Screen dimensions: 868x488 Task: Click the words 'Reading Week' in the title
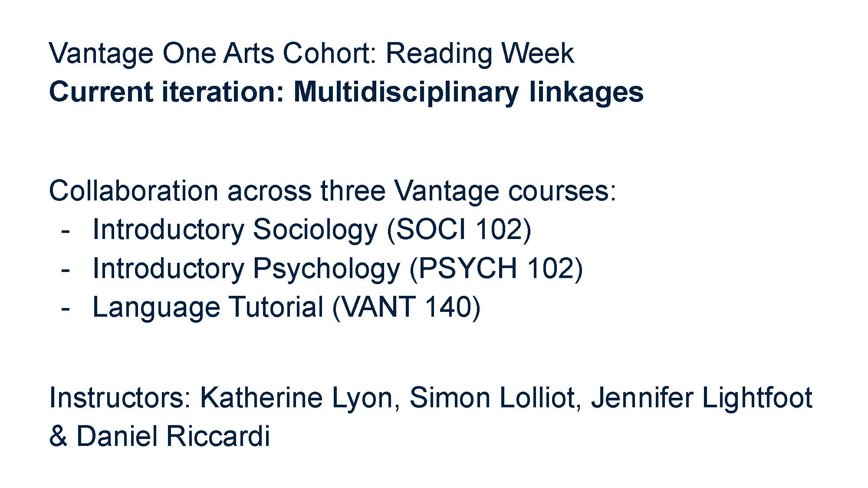coord(480,54)
